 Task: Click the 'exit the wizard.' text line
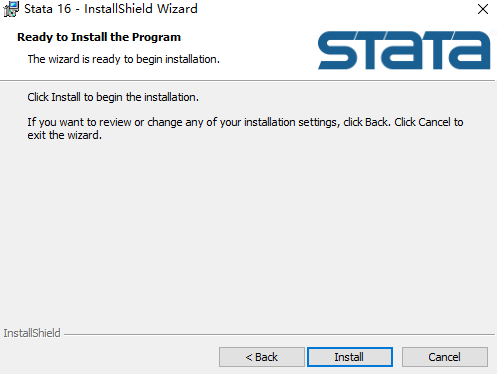64,135
